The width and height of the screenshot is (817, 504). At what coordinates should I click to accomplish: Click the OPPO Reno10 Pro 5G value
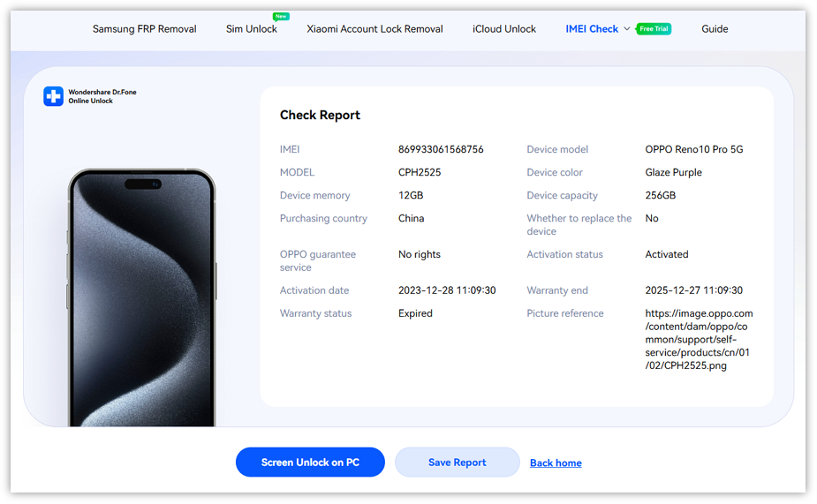click(694, 149)
